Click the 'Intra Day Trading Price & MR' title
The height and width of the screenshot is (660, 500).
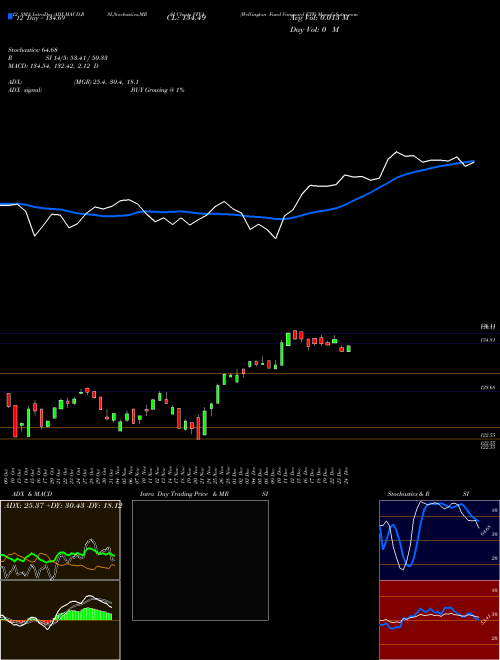pyautogui.click(x=184, y=494)
